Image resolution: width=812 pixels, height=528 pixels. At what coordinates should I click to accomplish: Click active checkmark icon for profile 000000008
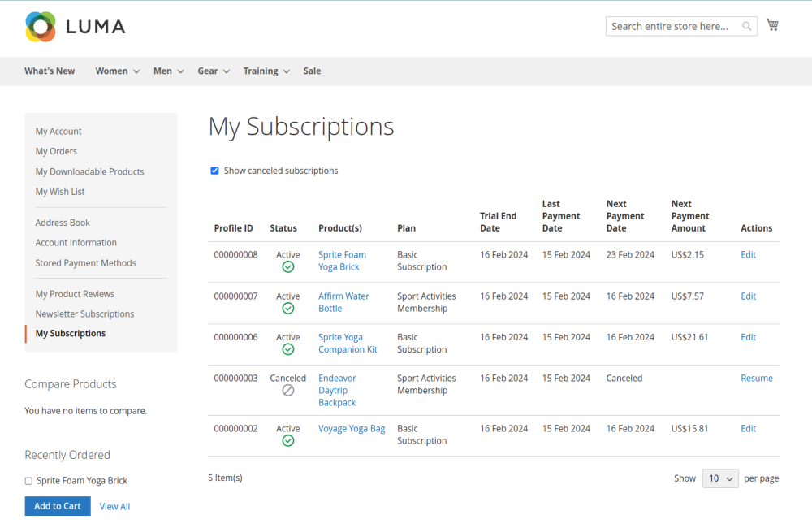pos(288,267)
